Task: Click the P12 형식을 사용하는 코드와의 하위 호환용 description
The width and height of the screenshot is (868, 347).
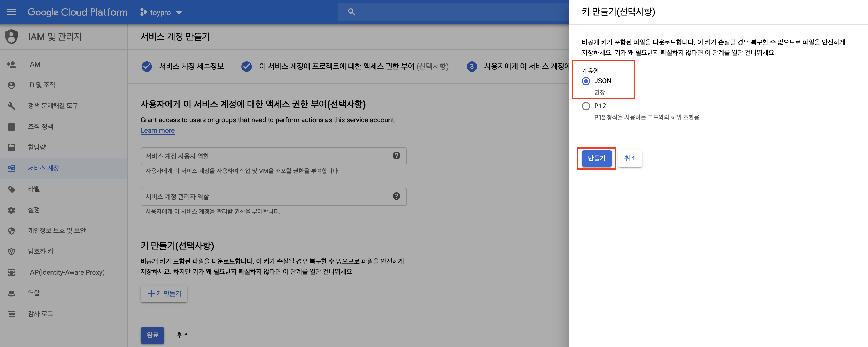Action: [x=646, y=117]
